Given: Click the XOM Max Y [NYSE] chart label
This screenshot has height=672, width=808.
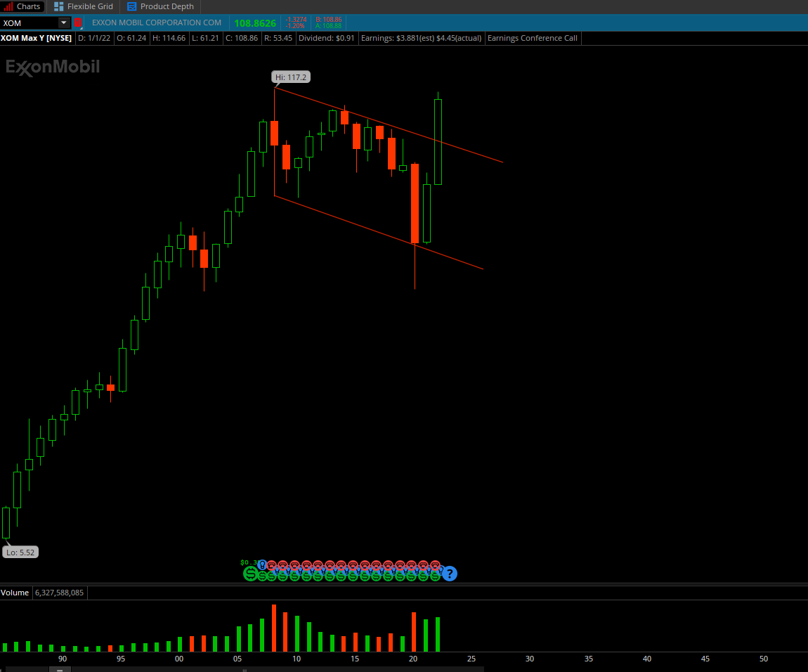Looking at the screenshot, I should tap(37, 38).
